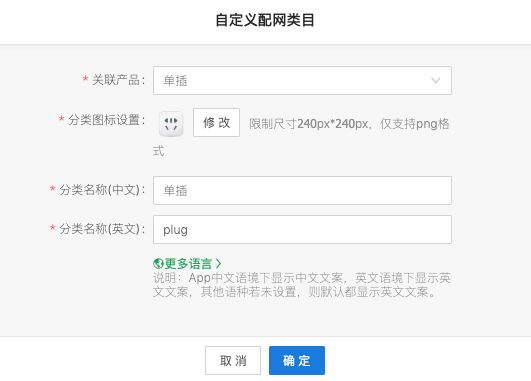The width and height of the screenshot is (531, 381).
Task: Open the 更多语言 link
Action: (188, 263)
